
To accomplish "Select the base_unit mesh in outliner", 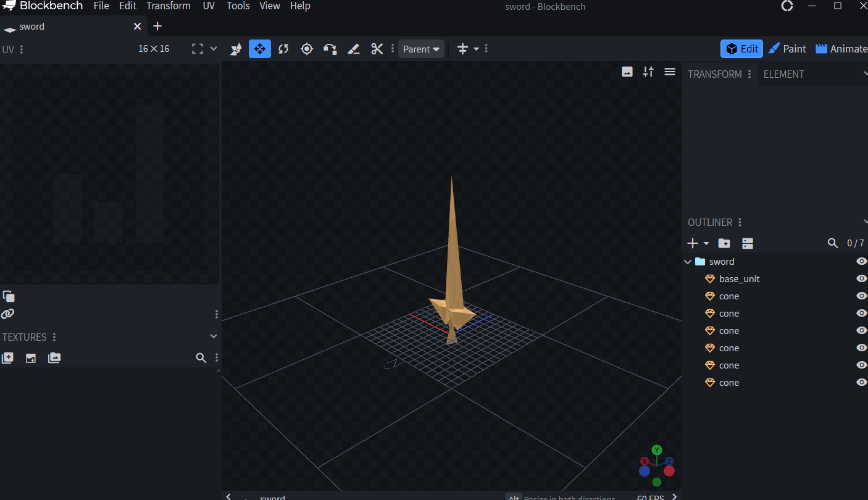I will [739, 279].
